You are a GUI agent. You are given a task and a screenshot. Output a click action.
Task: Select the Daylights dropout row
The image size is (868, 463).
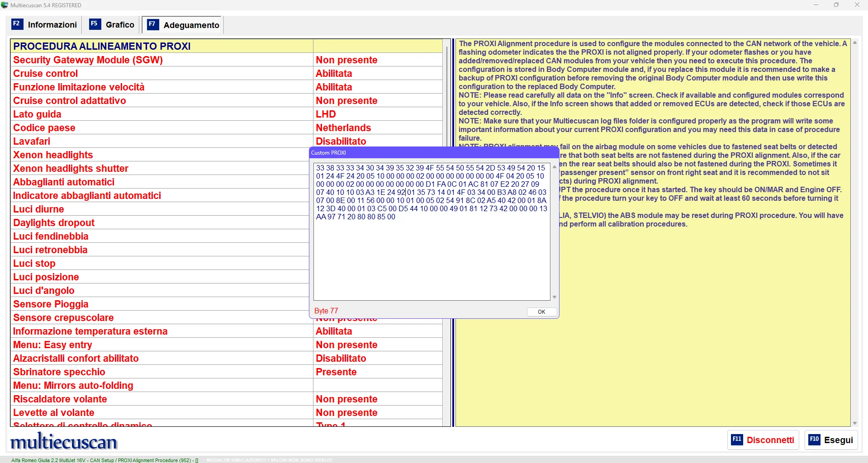coord(160,222)
